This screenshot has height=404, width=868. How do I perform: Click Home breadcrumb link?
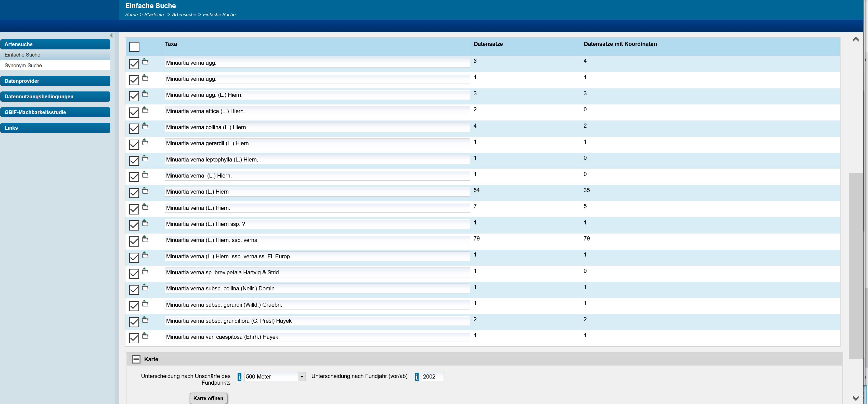pos(132,15)
